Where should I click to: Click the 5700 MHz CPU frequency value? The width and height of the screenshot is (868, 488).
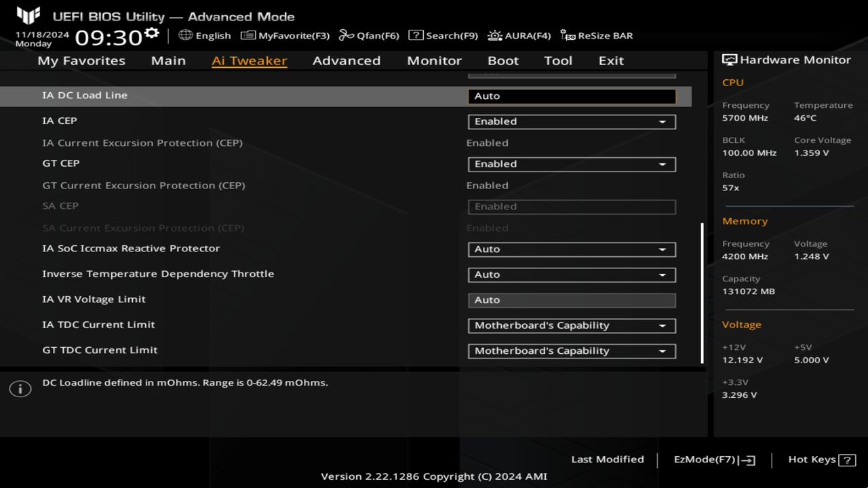(x=745, y=118)
